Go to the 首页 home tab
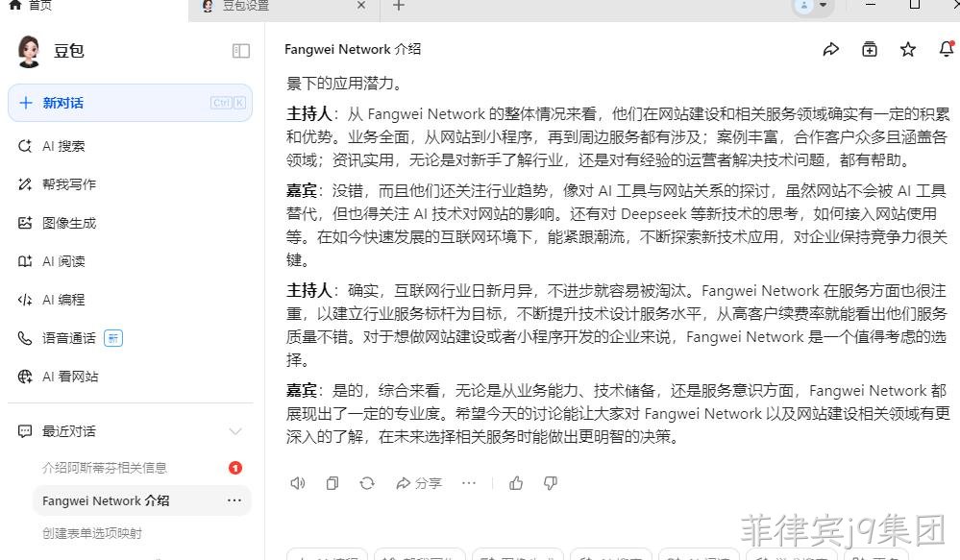960x560 pixels. (x=31, y=6)
